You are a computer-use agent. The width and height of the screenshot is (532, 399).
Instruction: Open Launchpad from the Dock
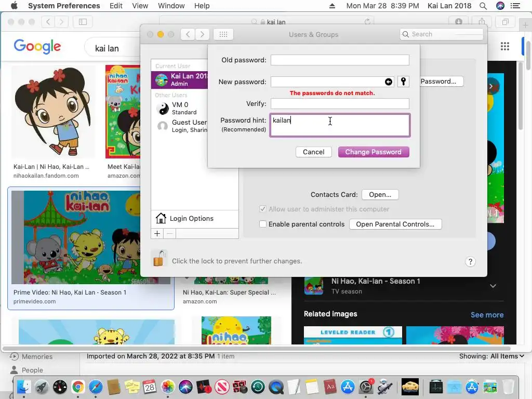coord(42,387)
